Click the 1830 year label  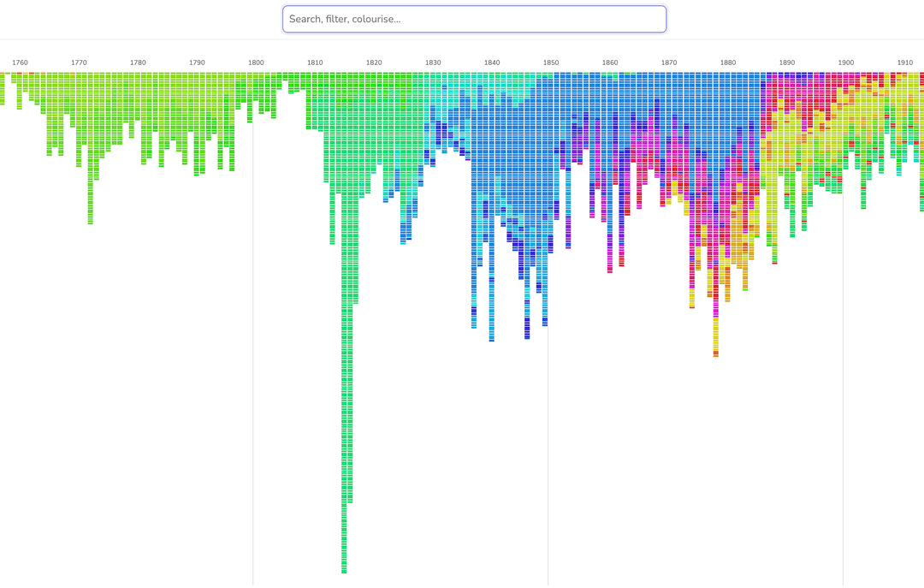click(x=433, y=62)
